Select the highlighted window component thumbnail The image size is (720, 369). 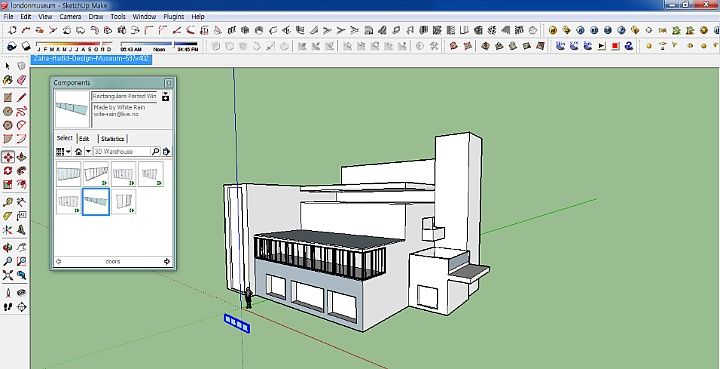coord(96,201)
